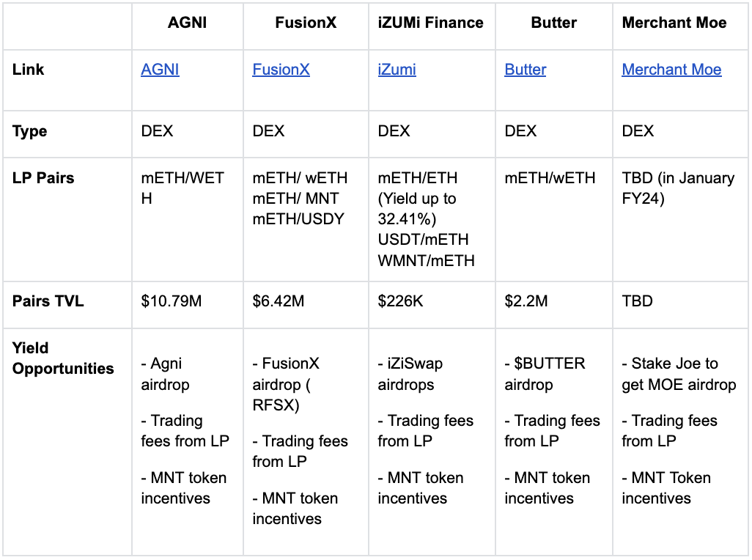Select the iZUMi Finance header cell
This screenshot has height=560, width=752.
point(432,26)
